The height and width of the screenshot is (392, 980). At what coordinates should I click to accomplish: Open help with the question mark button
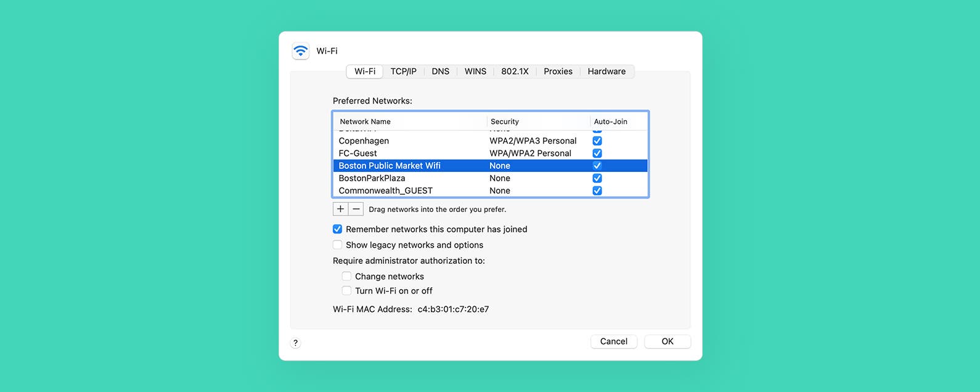(296, 343)
